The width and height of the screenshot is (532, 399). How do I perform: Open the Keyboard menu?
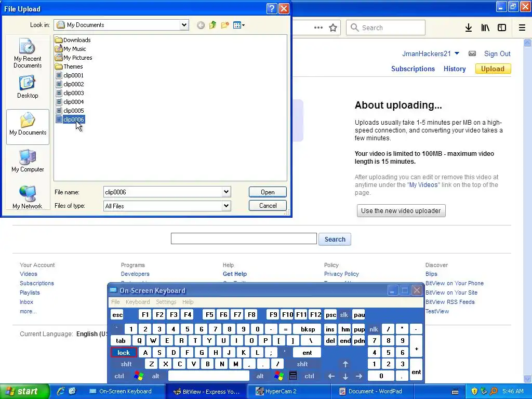[x=137, y=302]
